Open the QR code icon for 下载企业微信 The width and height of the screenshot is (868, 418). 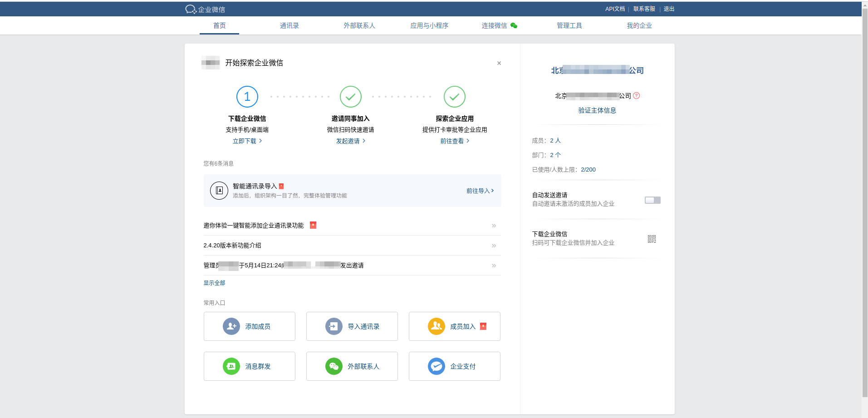[652, 239]
